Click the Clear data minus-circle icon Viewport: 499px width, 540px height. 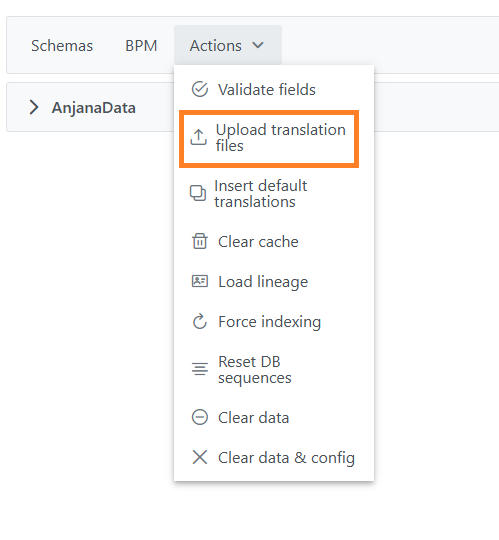(x=200, y=417)
